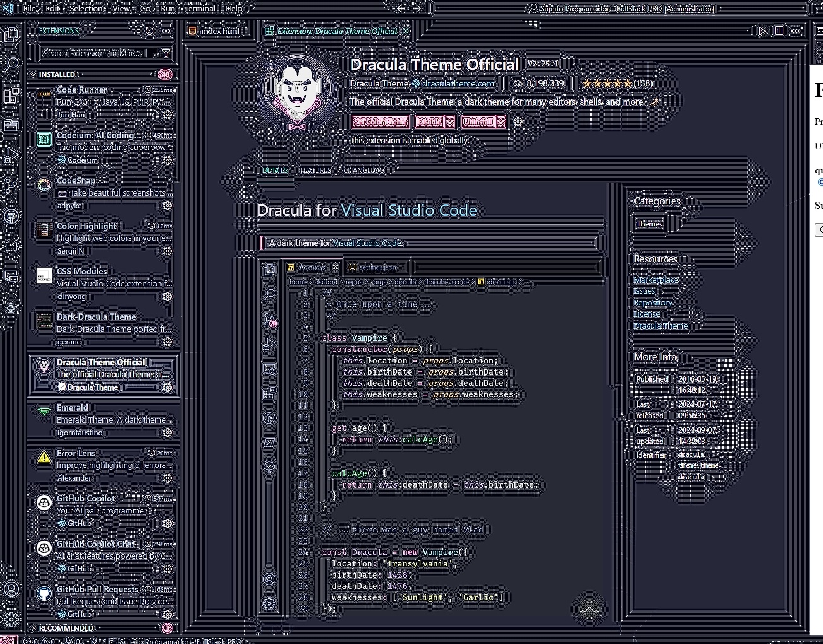This screenshot has width=823, height=644.
Task: Open Extensions view more actions menu
Action: [x=166, y=31]
